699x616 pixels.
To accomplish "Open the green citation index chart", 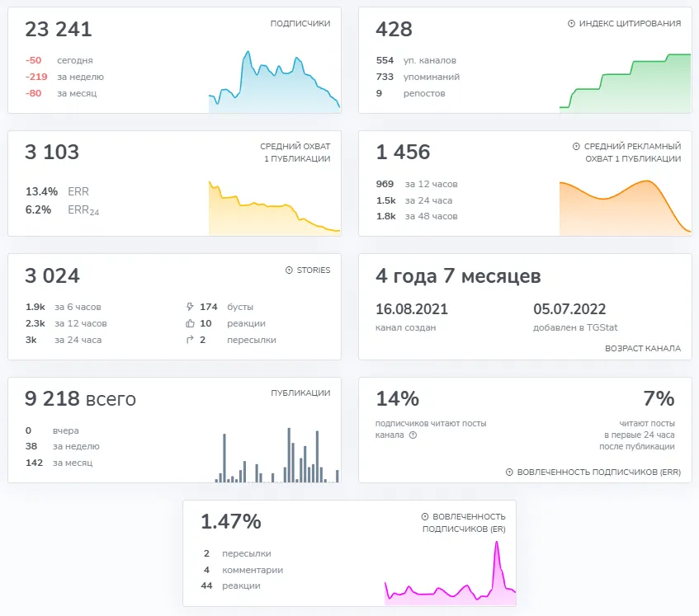I will (x=625, y=83).
